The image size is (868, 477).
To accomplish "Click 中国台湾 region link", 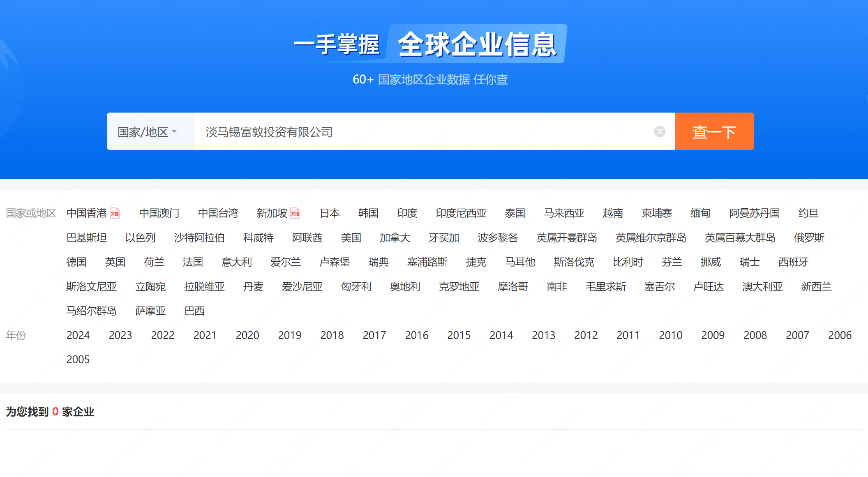I will pyautogui.click(x=218, y=213).
